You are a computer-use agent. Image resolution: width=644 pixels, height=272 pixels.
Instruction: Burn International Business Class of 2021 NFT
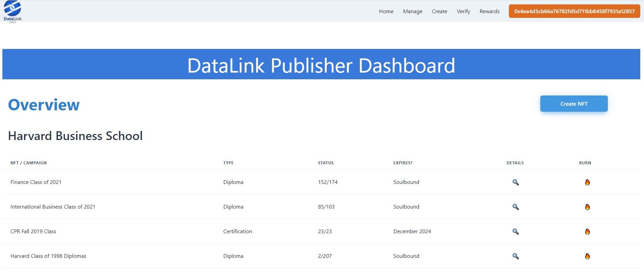pos(587,207)
